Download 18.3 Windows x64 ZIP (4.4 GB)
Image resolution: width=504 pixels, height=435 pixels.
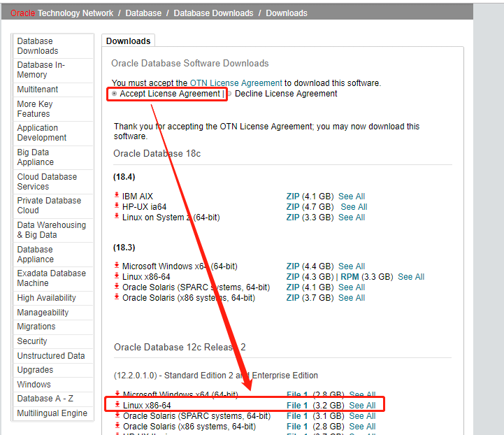293,266
